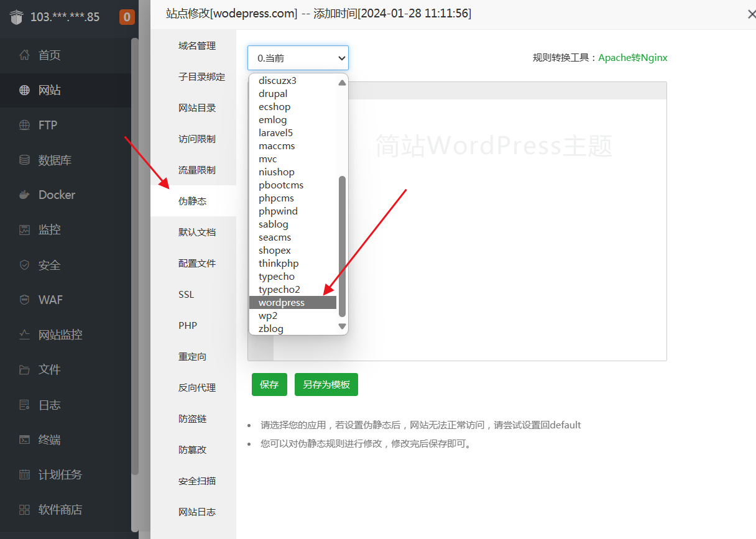
Task: Click the database icon beside 数据库
Action: point(24,160)
